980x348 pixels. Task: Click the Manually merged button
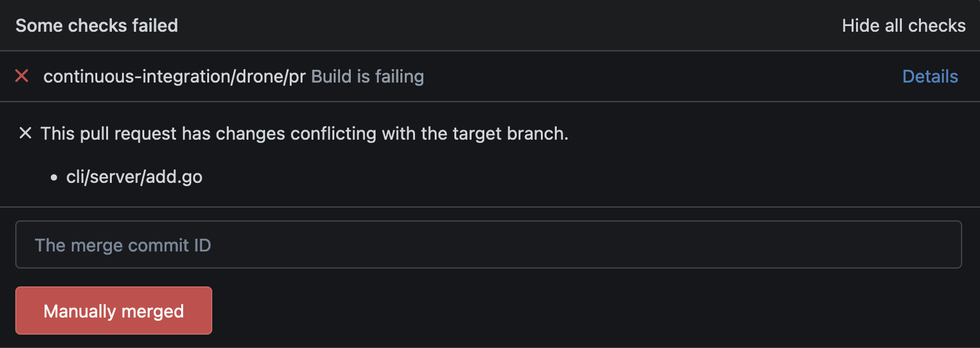tap(114, 311)
